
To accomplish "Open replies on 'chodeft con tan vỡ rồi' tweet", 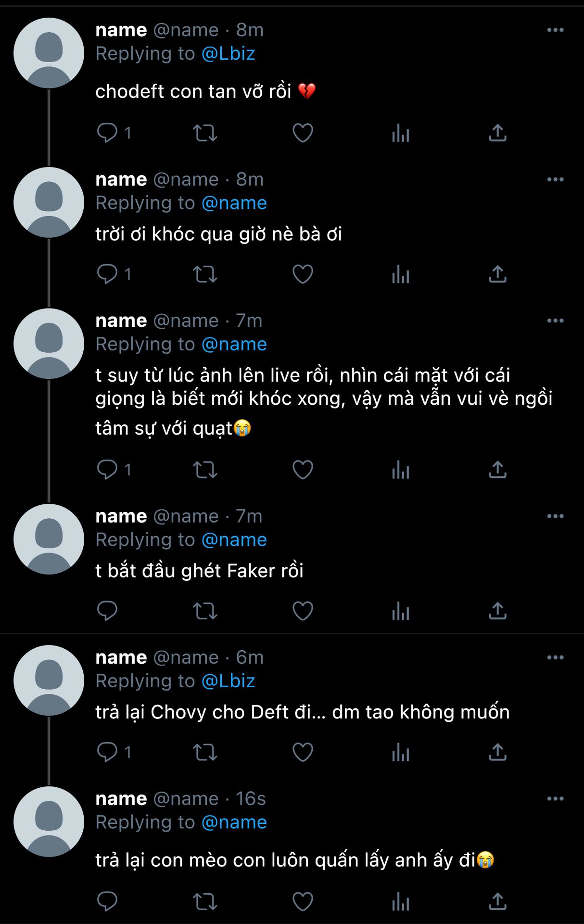I will [x=114, y=133].
